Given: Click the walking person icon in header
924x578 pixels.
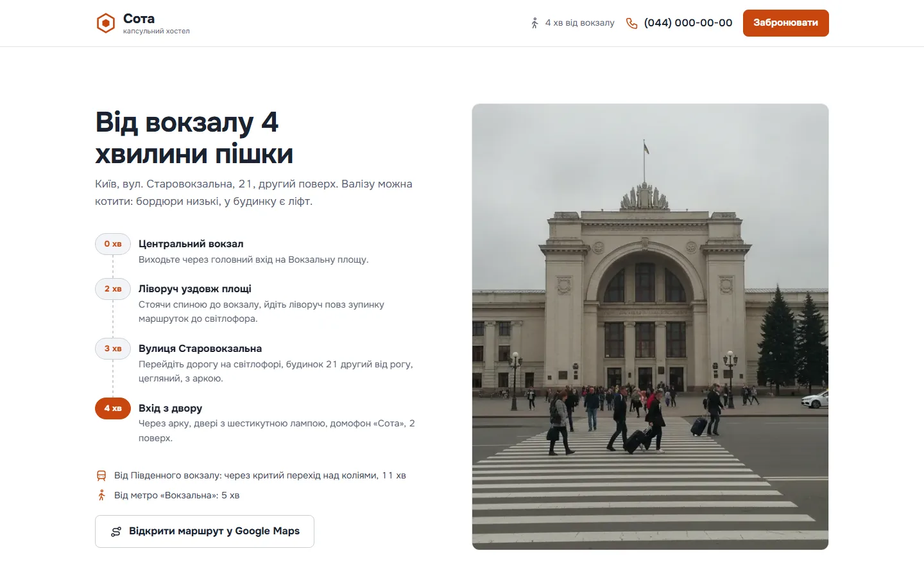Looking at the screenshot, I should 535,23.
